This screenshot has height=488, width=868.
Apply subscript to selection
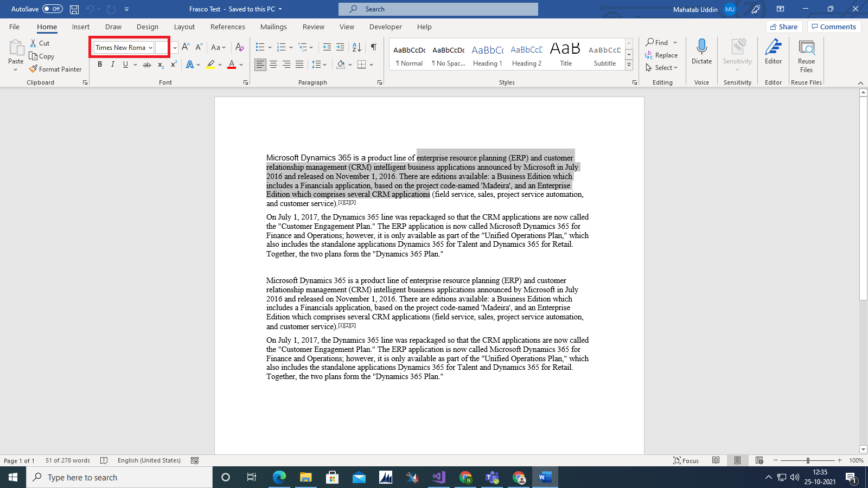click(160, 65)
